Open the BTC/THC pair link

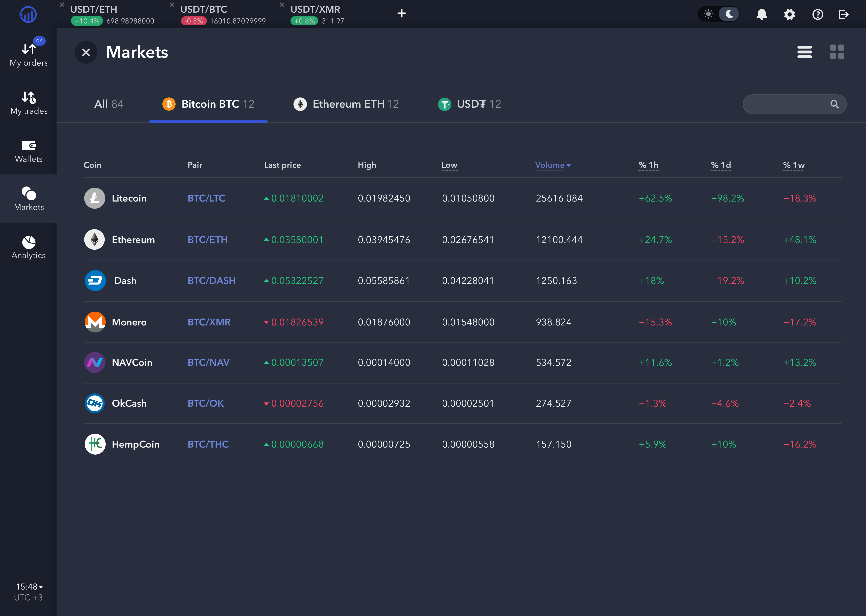208,444
